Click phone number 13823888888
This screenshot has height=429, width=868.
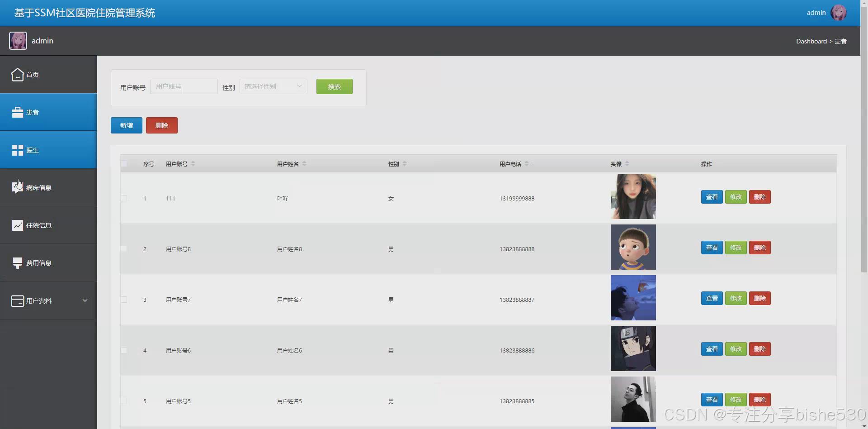click(517, 249)
